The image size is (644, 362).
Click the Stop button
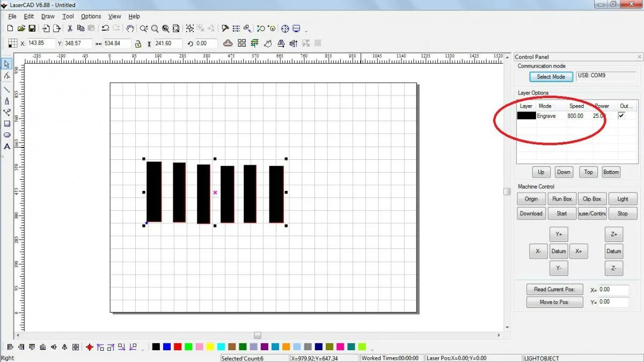point(623,213)
